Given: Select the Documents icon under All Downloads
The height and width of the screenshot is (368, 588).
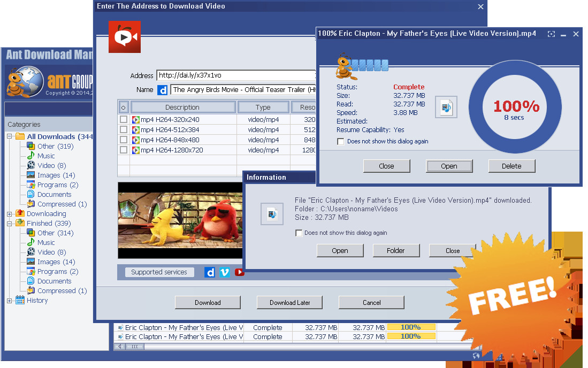Looking at the screenshot, I should click(x=30, y=194).
